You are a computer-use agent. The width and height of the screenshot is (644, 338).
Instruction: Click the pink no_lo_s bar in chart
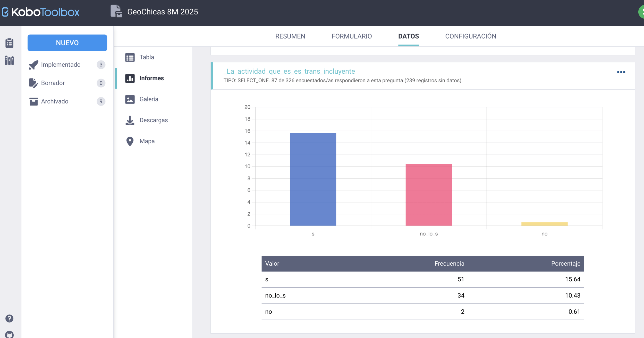(428, 195)
